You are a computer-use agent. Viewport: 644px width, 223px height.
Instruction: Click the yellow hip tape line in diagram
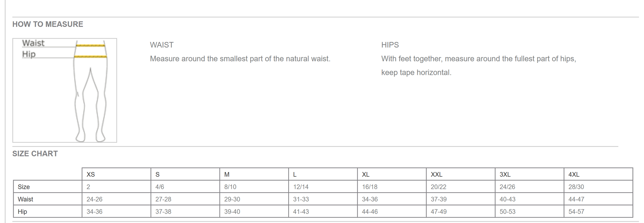pyautogui.click(x=90, y=57)
